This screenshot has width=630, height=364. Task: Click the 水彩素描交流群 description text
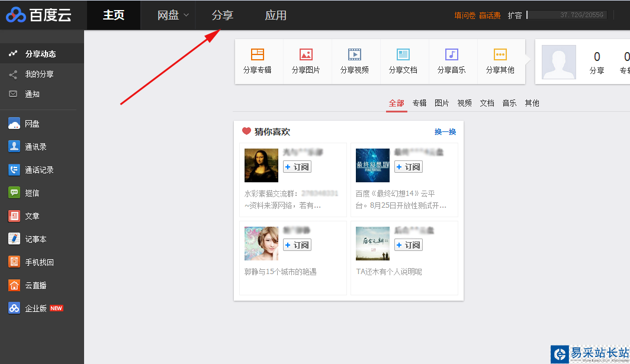[x=291, y=199]
